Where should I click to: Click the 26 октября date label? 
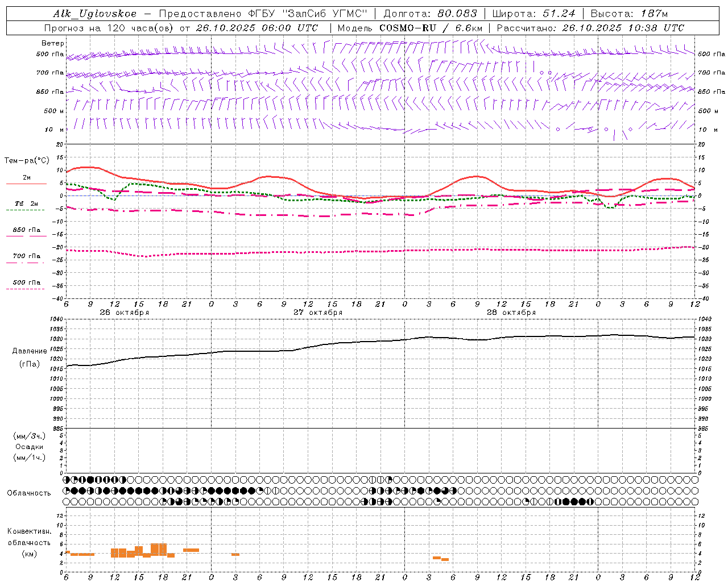pyautogui.click(x=125, y=313)
